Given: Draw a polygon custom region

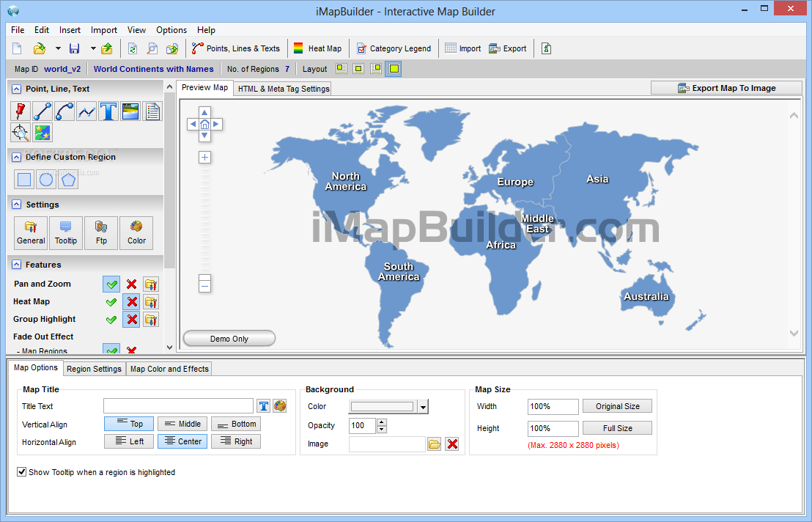Looking at the screenshot, I should click(68, 180).
